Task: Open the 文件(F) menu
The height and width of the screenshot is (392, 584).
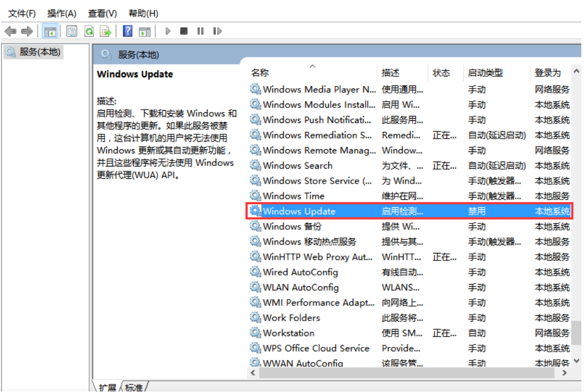Action: coord(22,13)
